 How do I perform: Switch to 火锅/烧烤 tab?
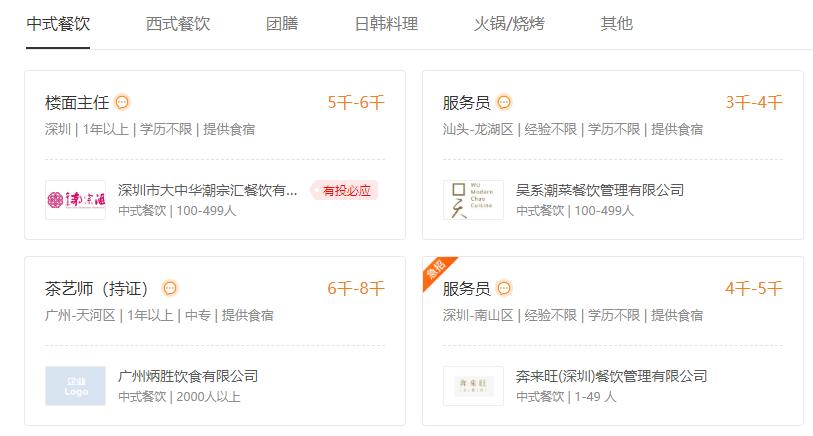click(509, 24)
